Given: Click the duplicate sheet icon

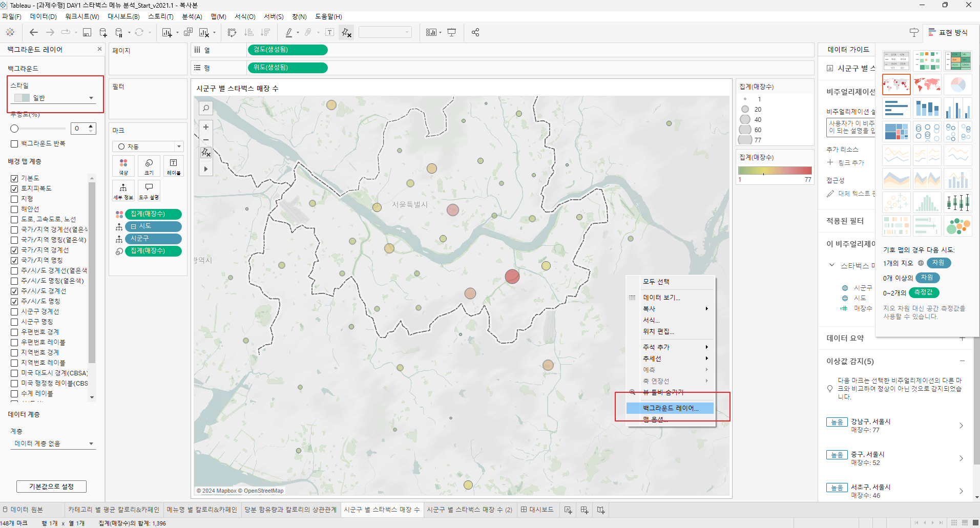Looking at the screenshot, I should (188, 32).
